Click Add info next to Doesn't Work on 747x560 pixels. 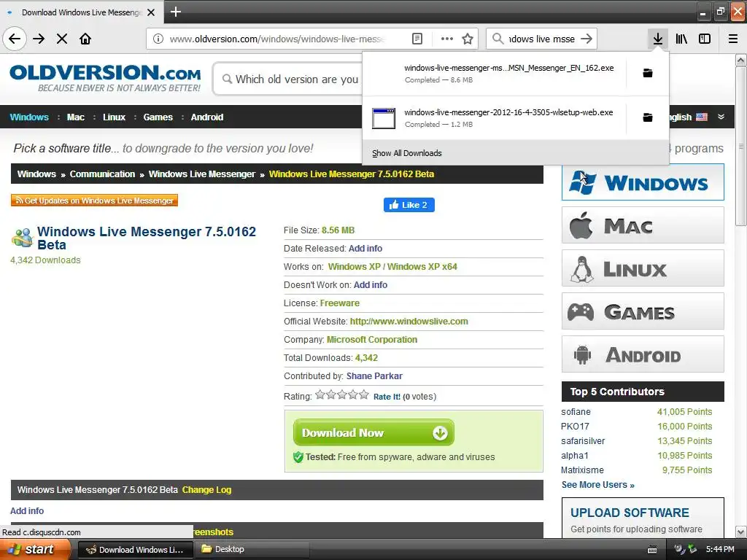tap(370, 285)
